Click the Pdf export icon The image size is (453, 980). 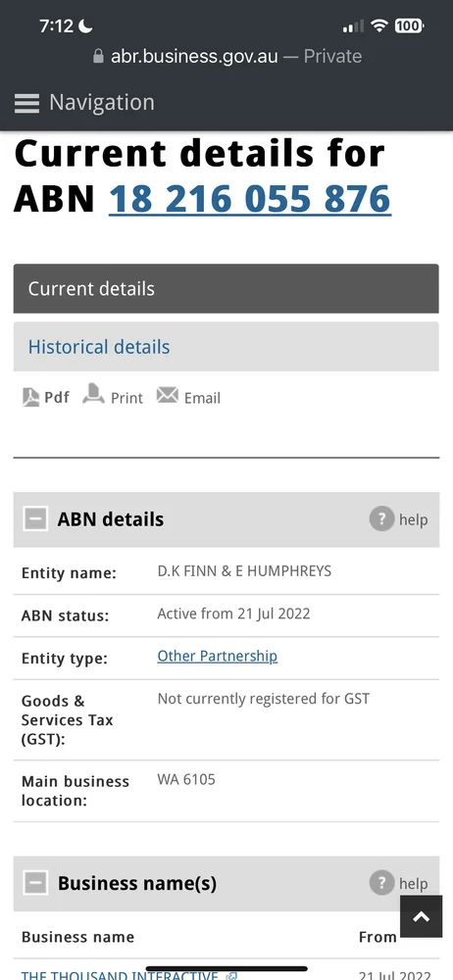[30, 398]
